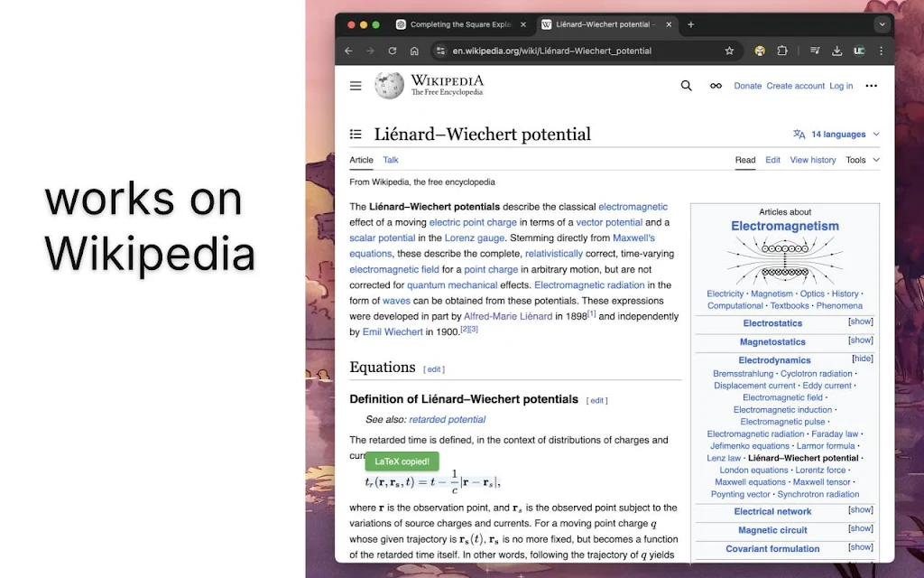924x578 pixels.
Task: Open citation reference [1]
Action: [x=592, y=313]
